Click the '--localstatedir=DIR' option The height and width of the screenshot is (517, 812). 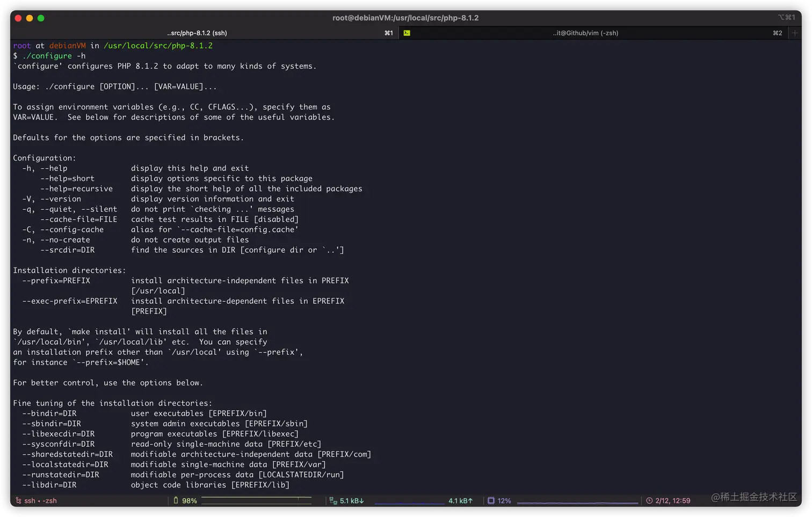pos(65,464)
